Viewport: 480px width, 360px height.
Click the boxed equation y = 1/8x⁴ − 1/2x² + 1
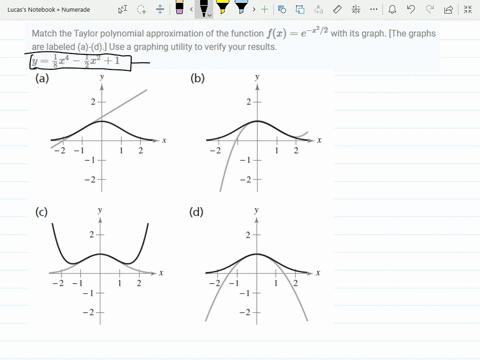pyautogui.click(x=80, y=62)
